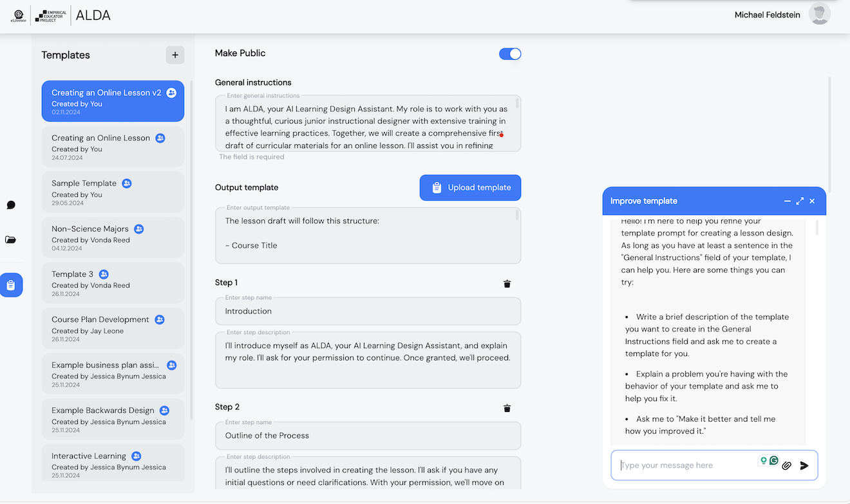Open the chat panel speech bubble icon
The height and width of the screenshot is (504, 850).
11,205
